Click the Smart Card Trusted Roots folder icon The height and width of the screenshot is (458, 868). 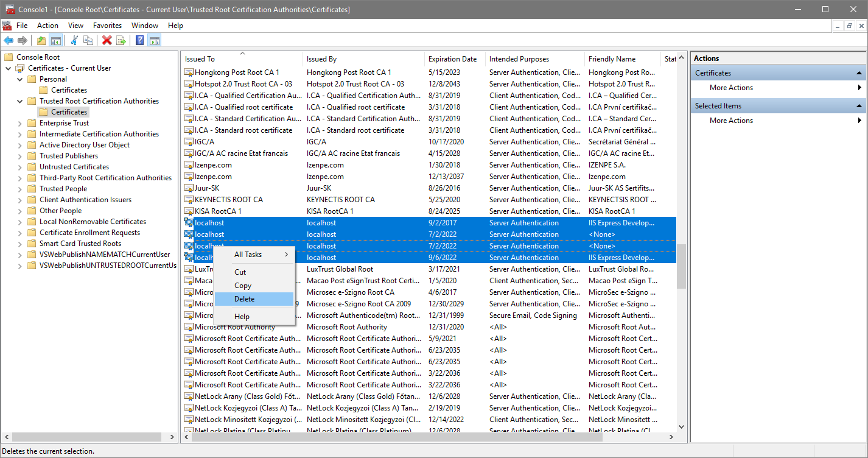[32, 244]
